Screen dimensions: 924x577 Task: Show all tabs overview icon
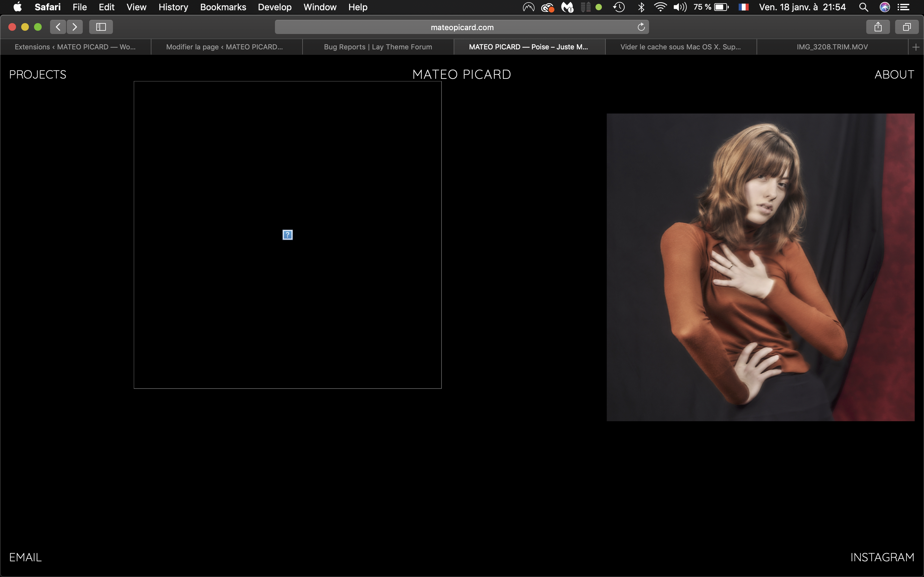(x=907, y=27)
